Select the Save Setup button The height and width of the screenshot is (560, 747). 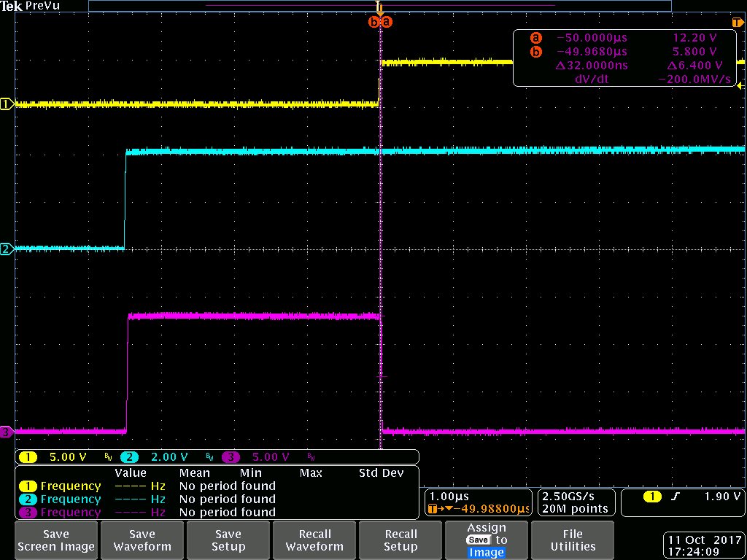click(228, 540)
